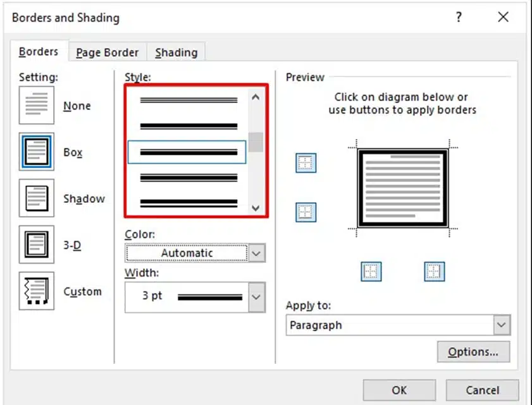The height and width of the screenshot is (405, 532).
Task: Toggle the bottom border button in Preview
Action: click(306, 212)
